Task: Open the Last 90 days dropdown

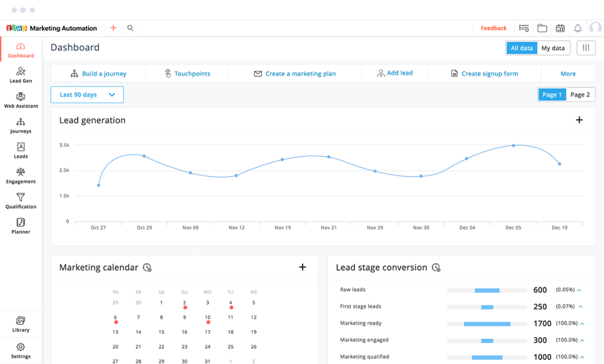Action: click(x=87, y=94)
